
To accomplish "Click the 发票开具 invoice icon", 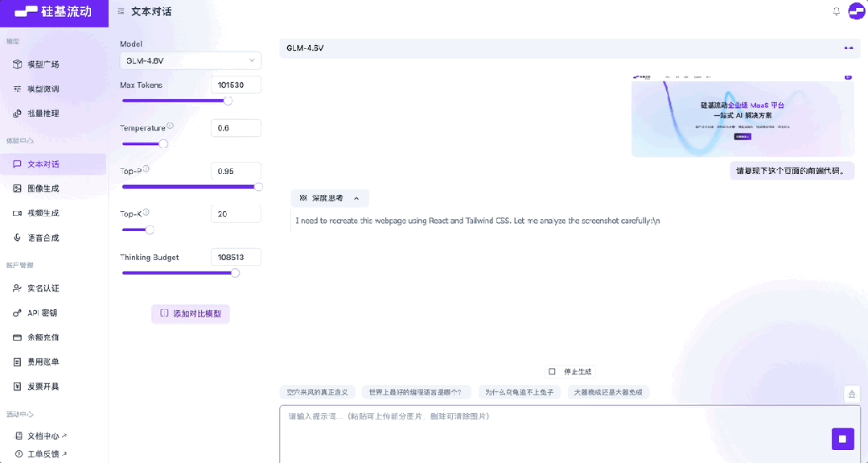I will [x=17, y=386].
